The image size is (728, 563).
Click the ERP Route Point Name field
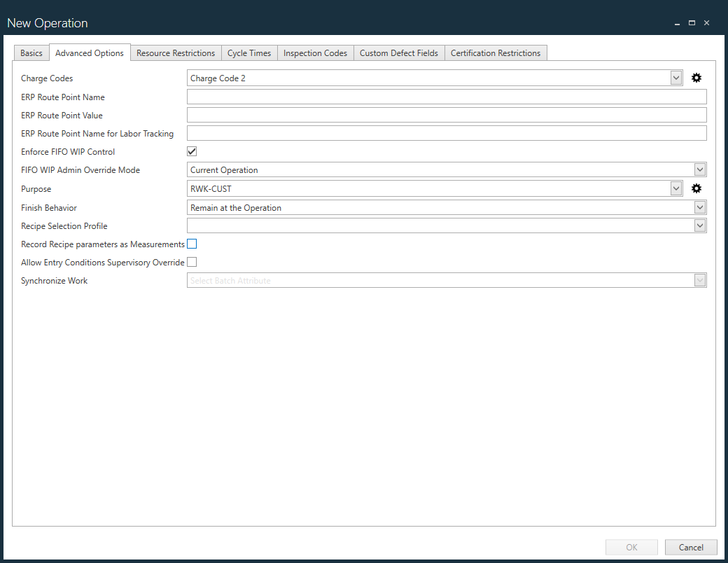coord(446,96)
